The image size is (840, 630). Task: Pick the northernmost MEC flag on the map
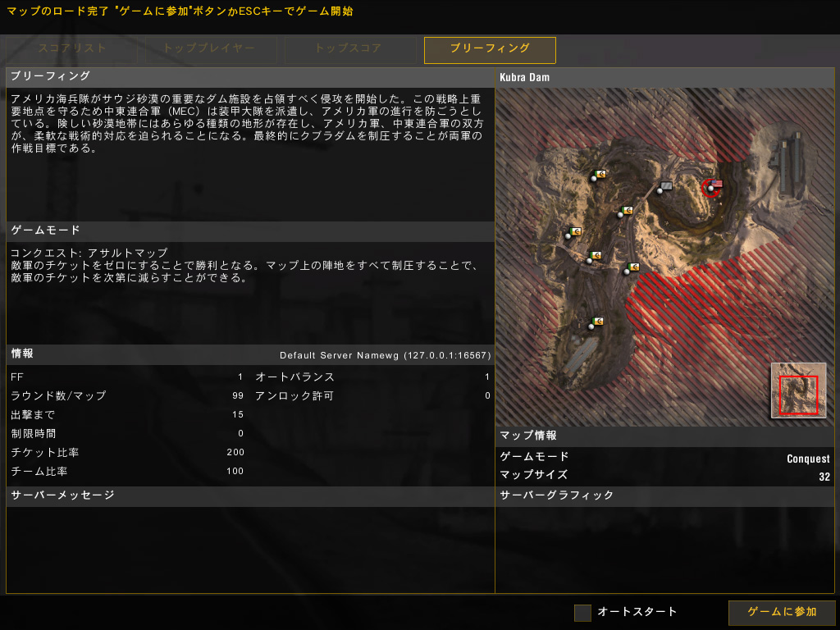pos(597,176)
